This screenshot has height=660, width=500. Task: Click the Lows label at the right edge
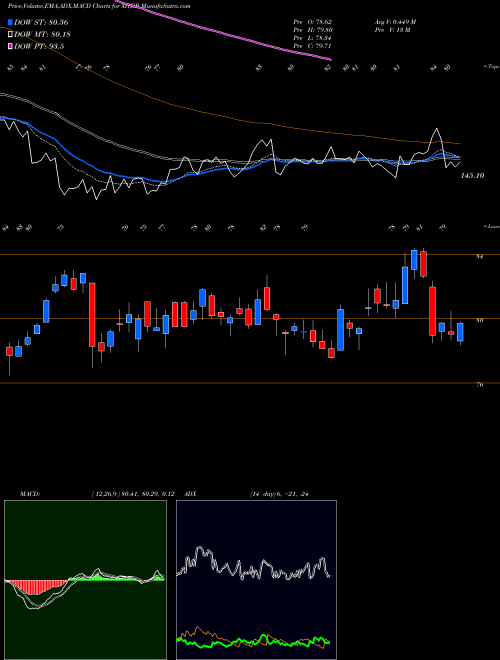pyautogui.click(x=491, y=226)
